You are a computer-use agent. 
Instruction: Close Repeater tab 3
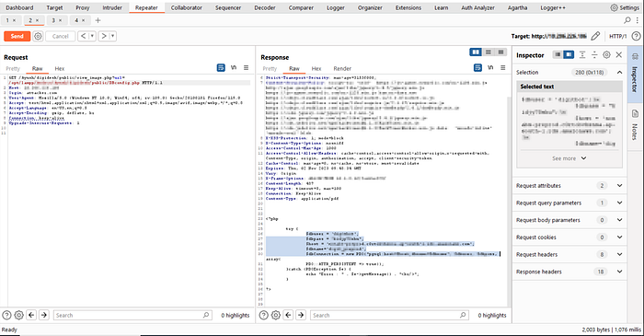[60, 20]
